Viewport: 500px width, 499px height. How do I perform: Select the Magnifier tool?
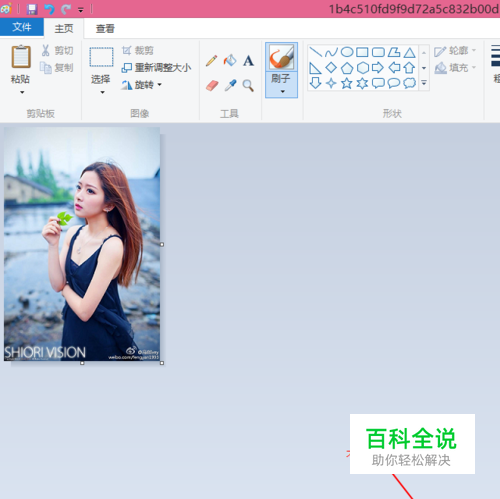(x=248, y=86)
